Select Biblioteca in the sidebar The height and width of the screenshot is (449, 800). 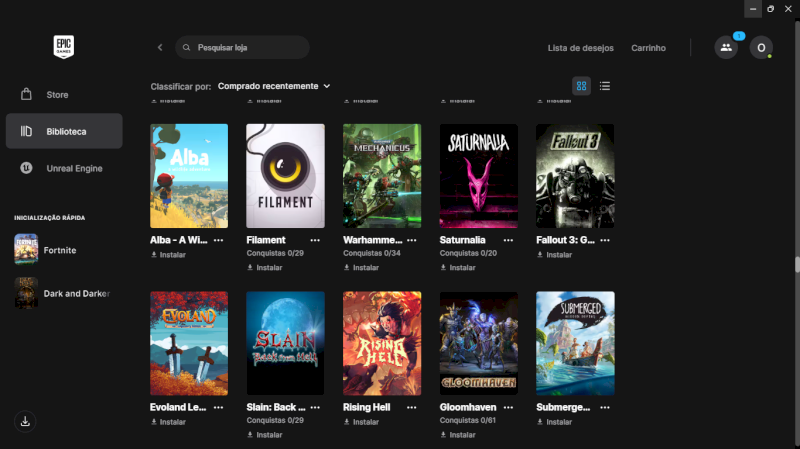pos(64,131)
